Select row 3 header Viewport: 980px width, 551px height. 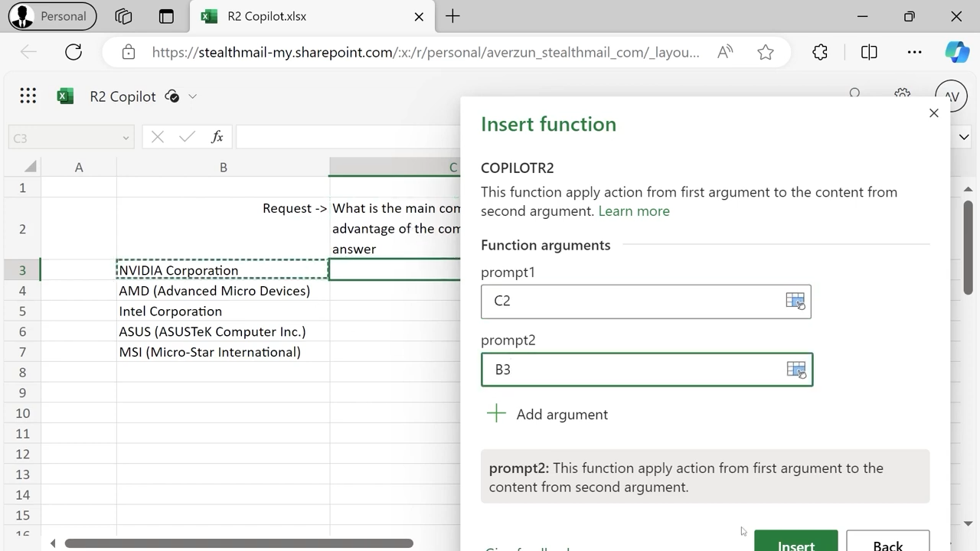pyautogui.click(x=22, y=270)
